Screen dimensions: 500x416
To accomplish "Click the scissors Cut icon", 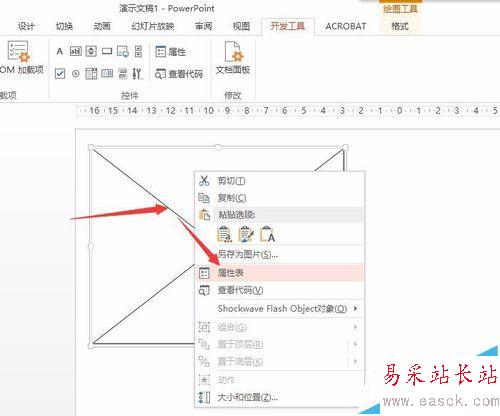I will (204, 181).
